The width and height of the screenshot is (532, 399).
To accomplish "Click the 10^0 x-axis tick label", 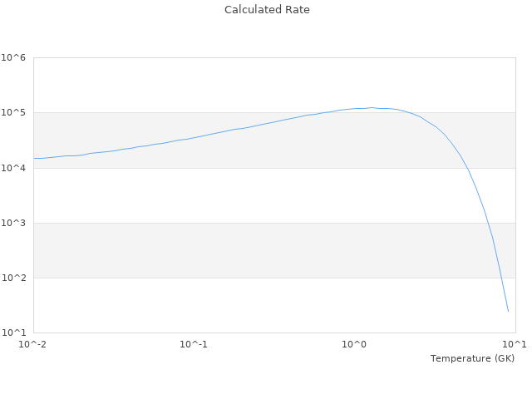I will coord(354,344).
